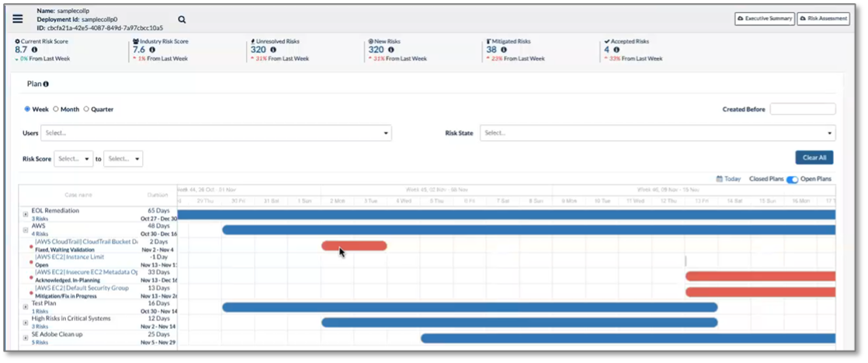868x363 pixels.
Task: Open the Risk State dropdown
Action: coord(657,133)
